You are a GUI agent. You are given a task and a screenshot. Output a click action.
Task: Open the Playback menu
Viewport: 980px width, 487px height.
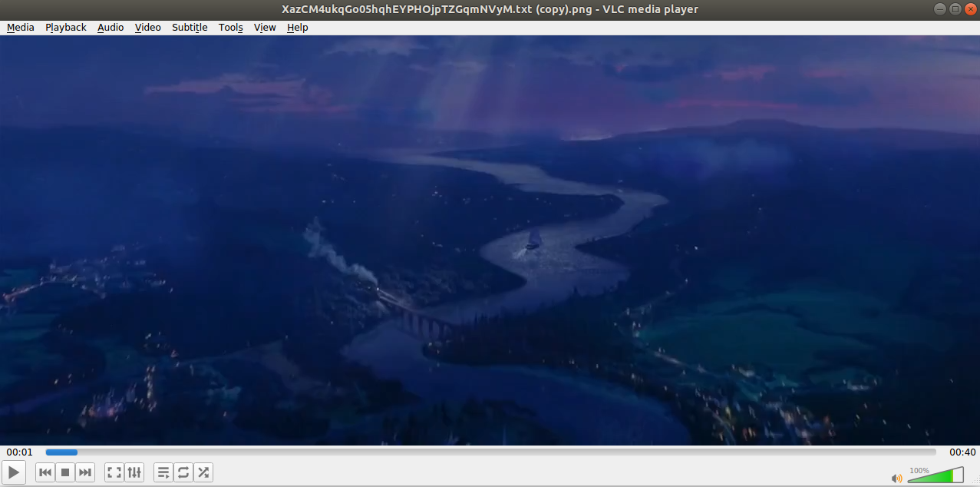[66, 28]
